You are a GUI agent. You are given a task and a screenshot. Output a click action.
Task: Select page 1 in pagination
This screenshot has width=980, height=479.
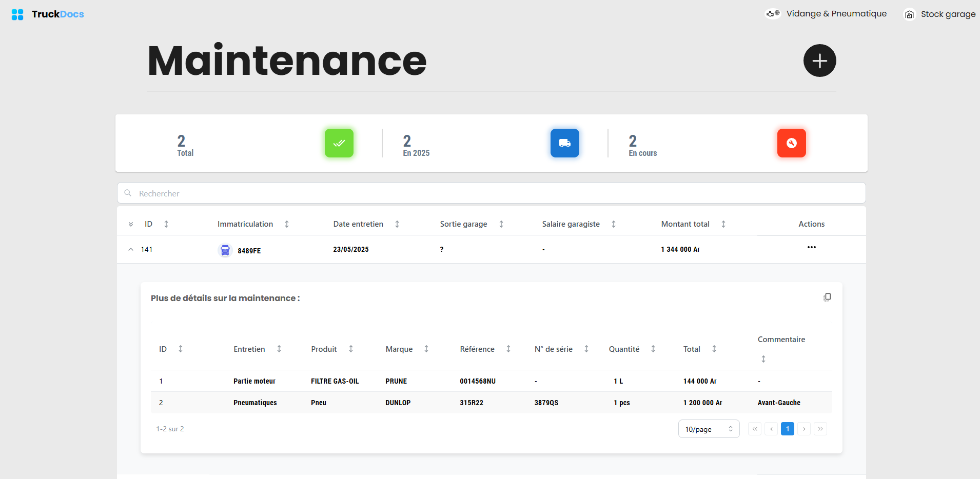click(788, 429)
